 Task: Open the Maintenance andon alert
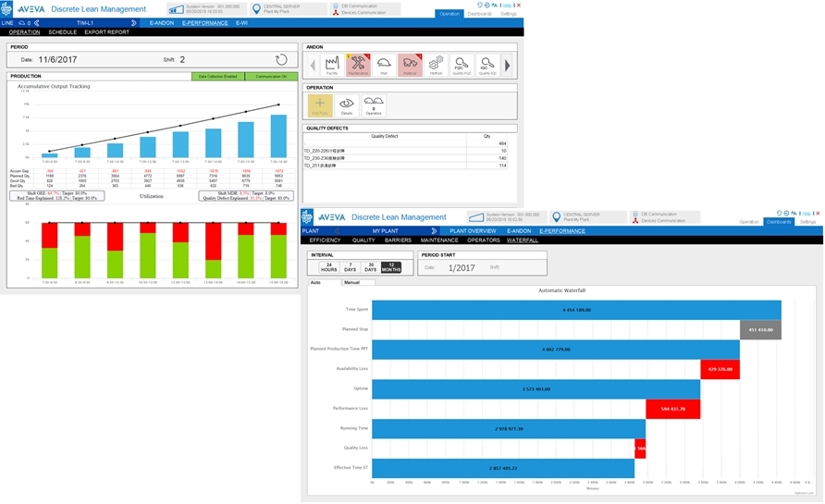tap(358, 66)
